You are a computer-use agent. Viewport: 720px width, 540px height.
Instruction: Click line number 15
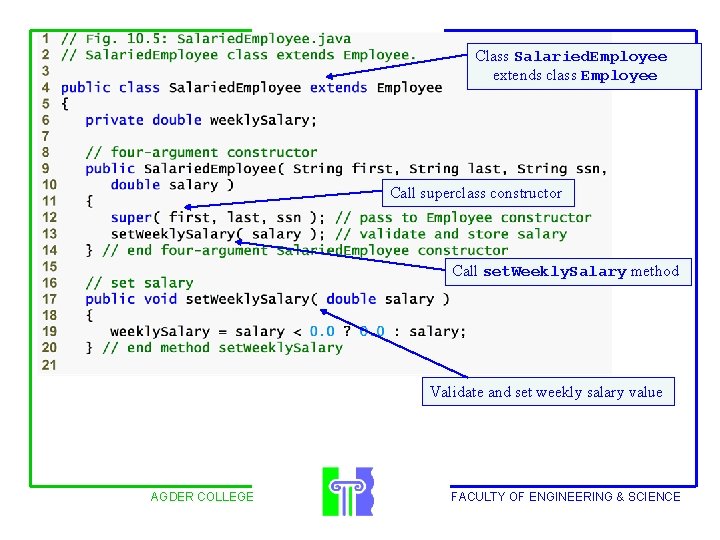(49, 267)
